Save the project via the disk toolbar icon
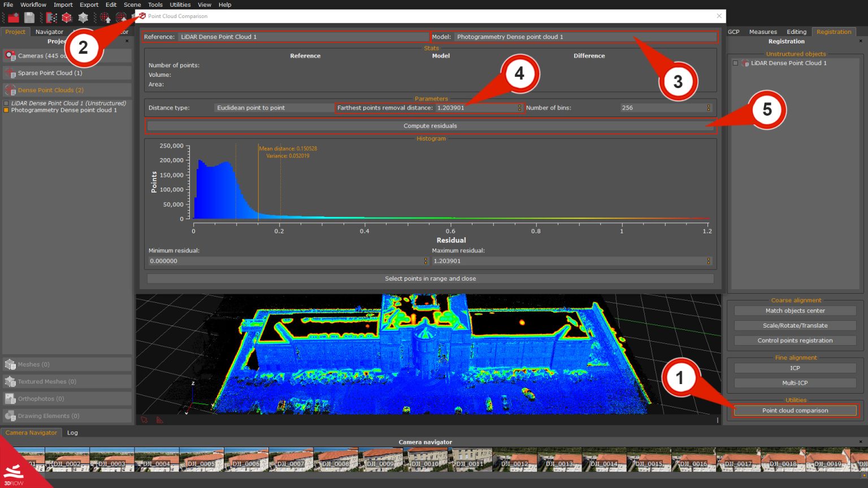The width and height of the screenshot is (868, 488). [x=28, y=17]
